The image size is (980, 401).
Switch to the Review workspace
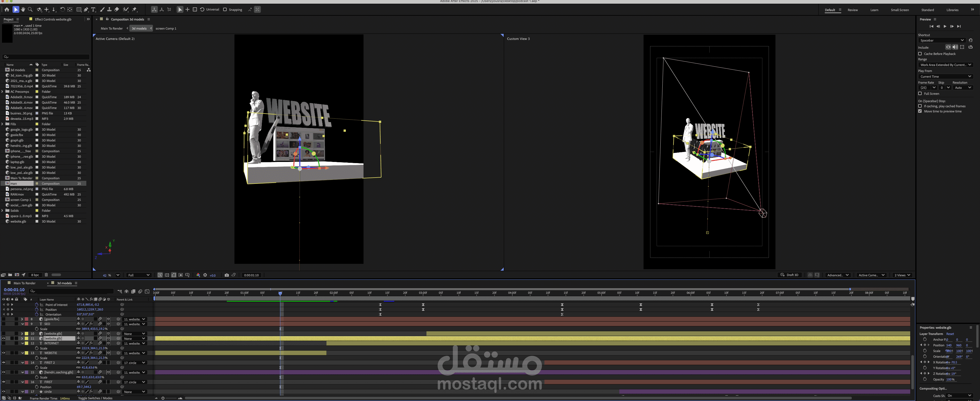coord(853,10)
